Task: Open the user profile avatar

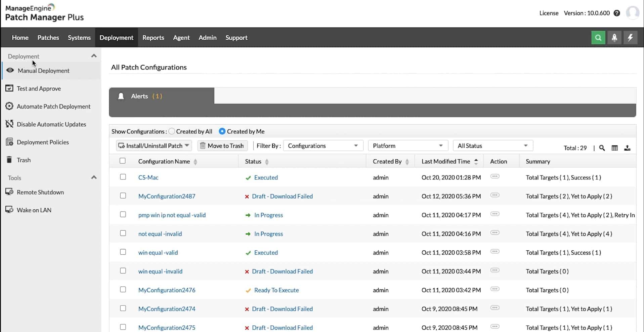Action: (x=633, y=13)
